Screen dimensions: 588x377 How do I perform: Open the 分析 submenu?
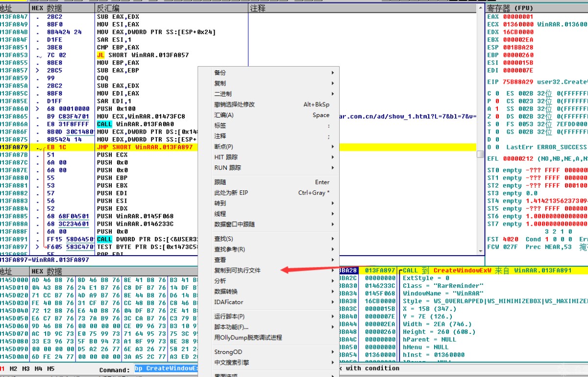pyautogui.click(x=269, y=281)
